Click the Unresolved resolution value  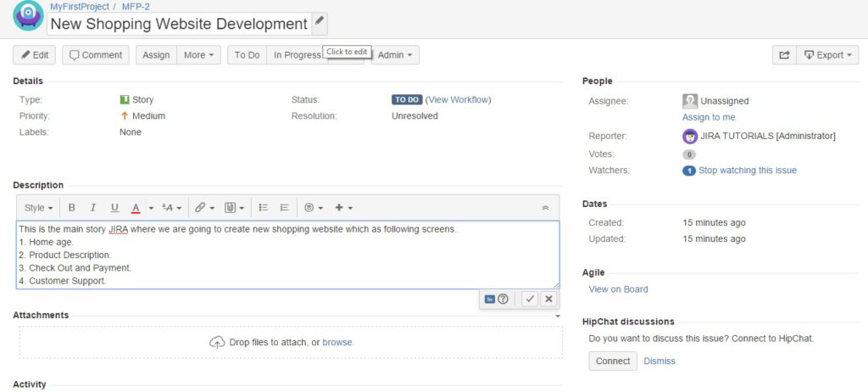pos(415,116)
